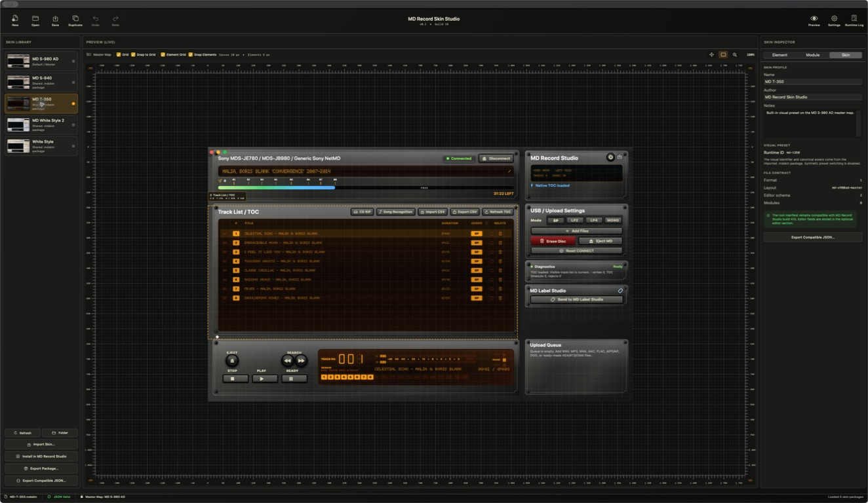This screenshot has height=503, width=868.
Task: Click the rewind Search button
Action: pos(287,360)
